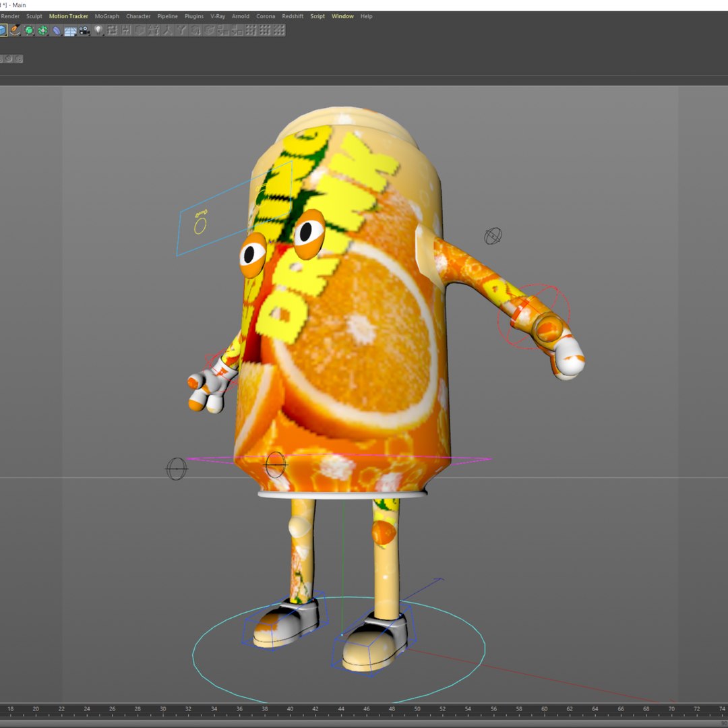This screenshot has width=728, height=728.
Task: Open the Motion Tracker menu
Action: point(68,16)
